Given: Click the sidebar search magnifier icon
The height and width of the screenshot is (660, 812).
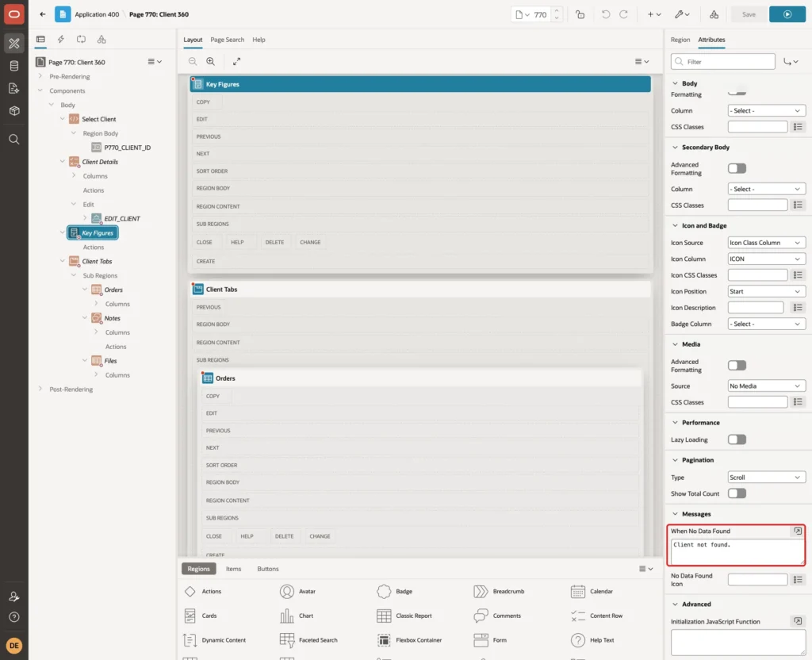Looking at the screenshot, I should click(14, 140).
